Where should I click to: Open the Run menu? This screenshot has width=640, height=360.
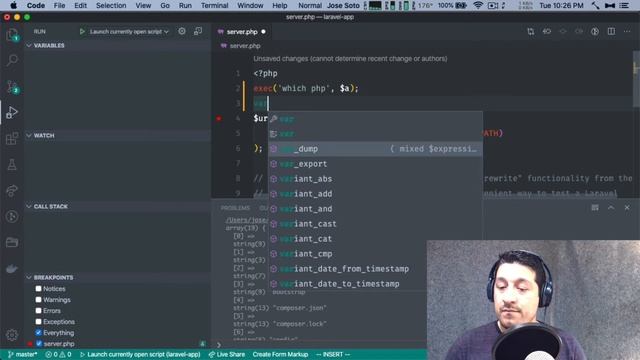[185, 5]
